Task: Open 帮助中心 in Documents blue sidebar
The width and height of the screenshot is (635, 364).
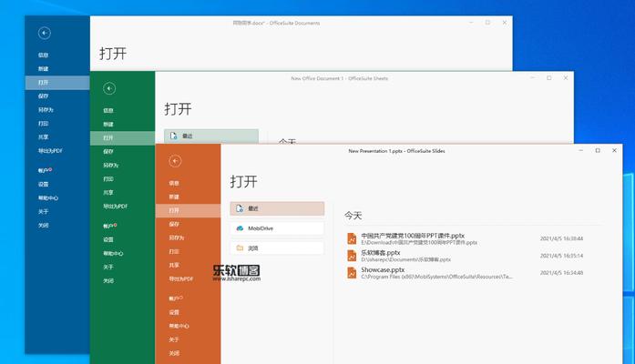Action: tap(48, 198)
